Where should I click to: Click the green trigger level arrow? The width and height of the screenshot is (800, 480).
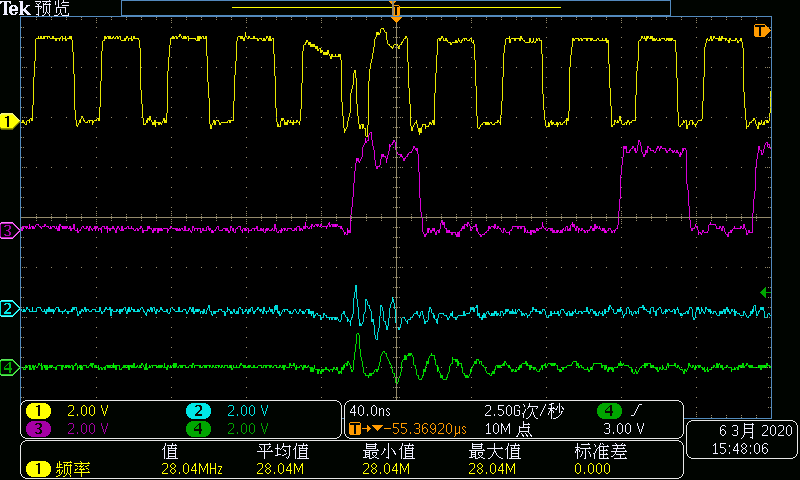[765, 293]
